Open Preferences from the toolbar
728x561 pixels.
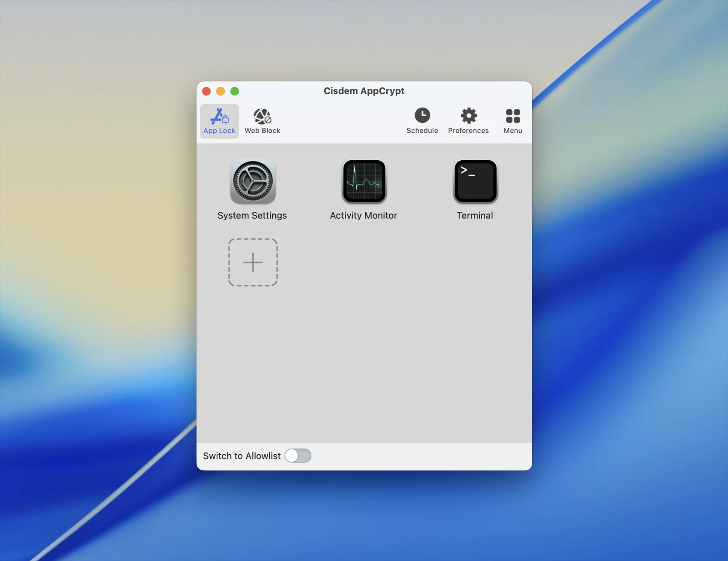pos(468,121)
